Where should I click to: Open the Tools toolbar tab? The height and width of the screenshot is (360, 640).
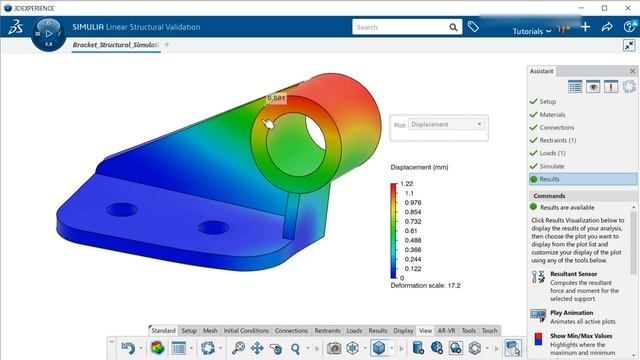469,331
